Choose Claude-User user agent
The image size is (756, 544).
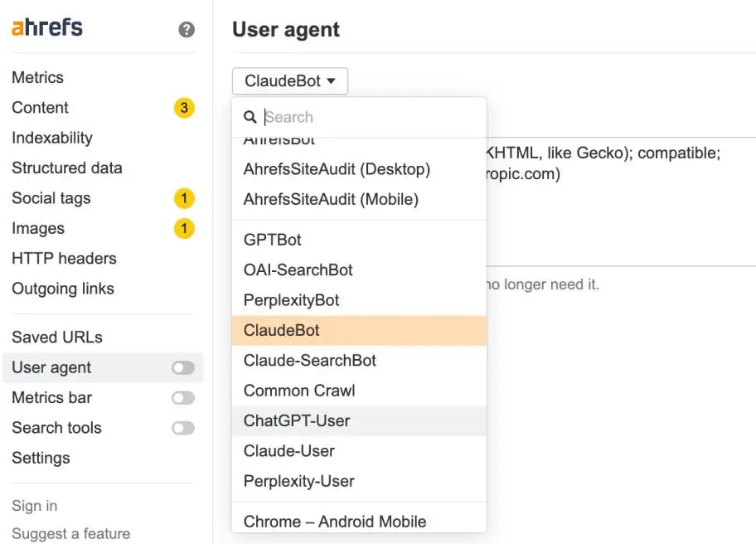coord(359,451)
